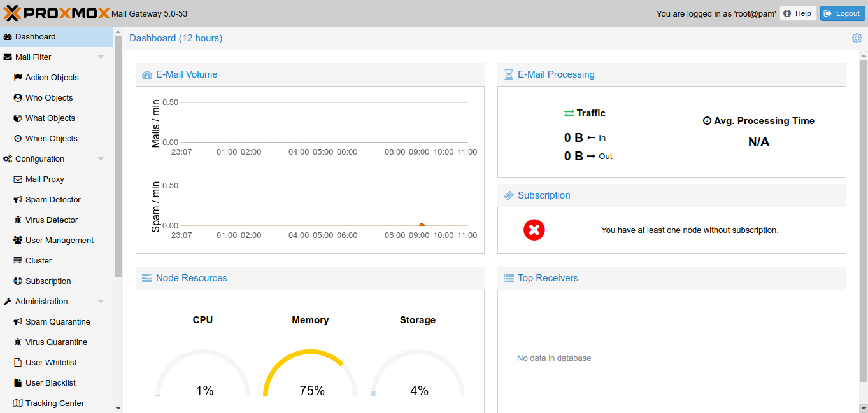
Task: Click the User Management people icon
Action: click(x=18, y=241)
